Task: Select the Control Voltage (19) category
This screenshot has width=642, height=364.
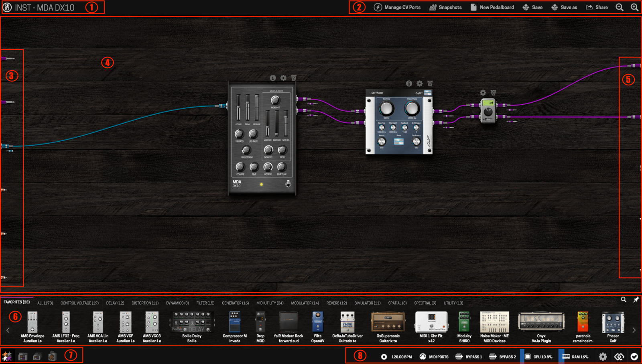Action: pos(79,303)
